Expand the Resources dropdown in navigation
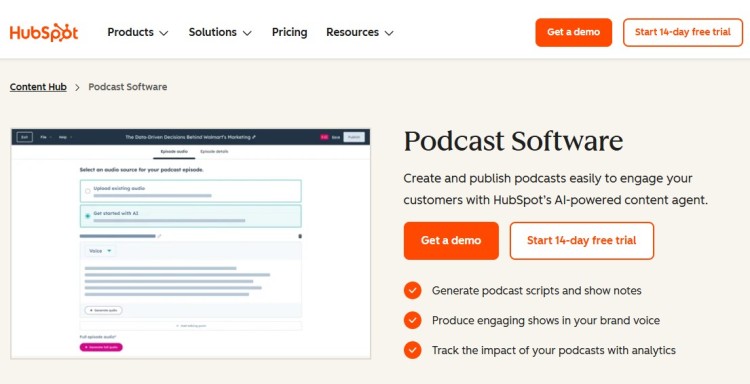Screen dimensions: 750x384 click(x=360, y=33)
